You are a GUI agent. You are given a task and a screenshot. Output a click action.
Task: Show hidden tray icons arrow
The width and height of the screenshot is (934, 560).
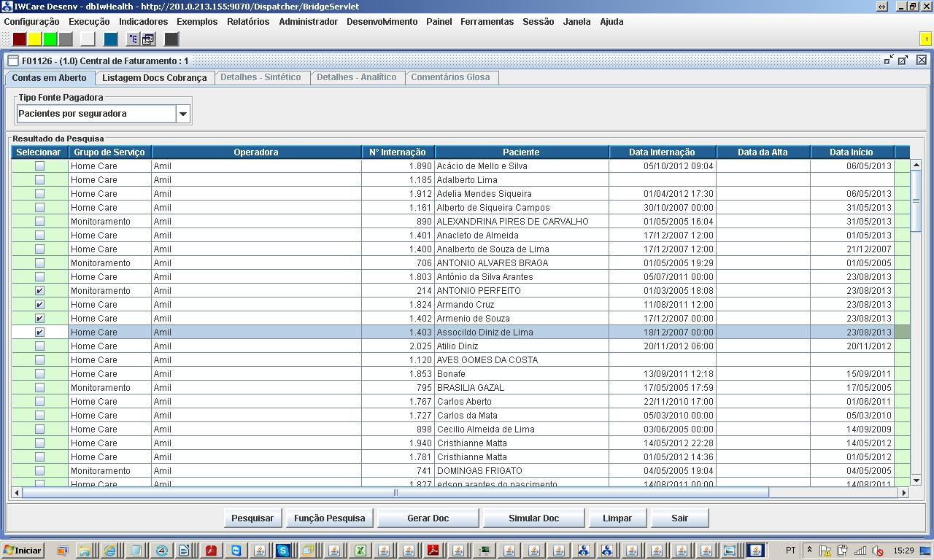pyautogui.click(x=808, y=551)
